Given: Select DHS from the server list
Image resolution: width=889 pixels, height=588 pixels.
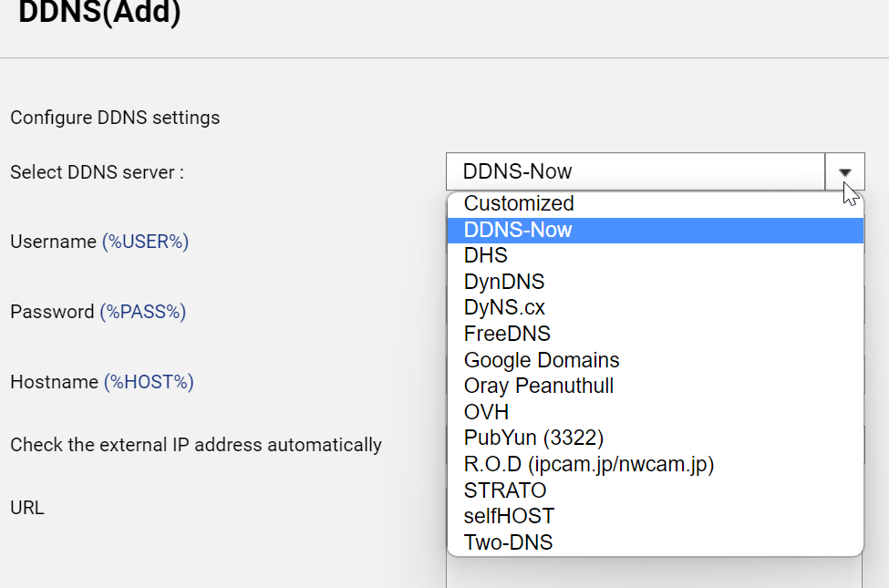Looking at the screenshot, I should pyautogui.click(x=485, y=256).
